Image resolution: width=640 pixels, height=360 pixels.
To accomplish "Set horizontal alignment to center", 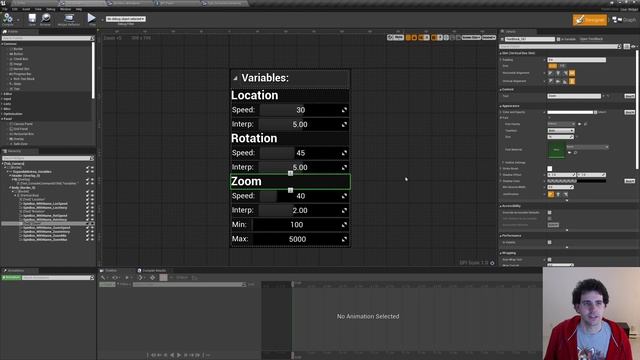I will [x=558, y=73].
